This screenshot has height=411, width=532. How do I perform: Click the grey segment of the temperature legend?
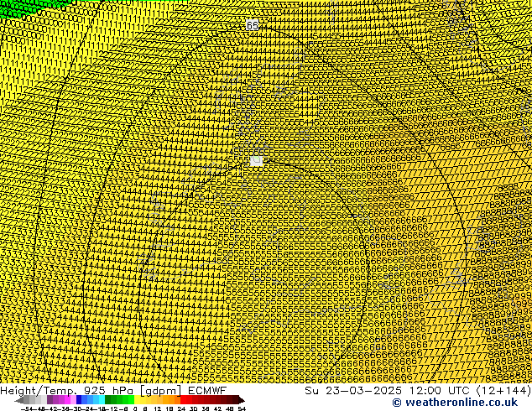point(35,400)
